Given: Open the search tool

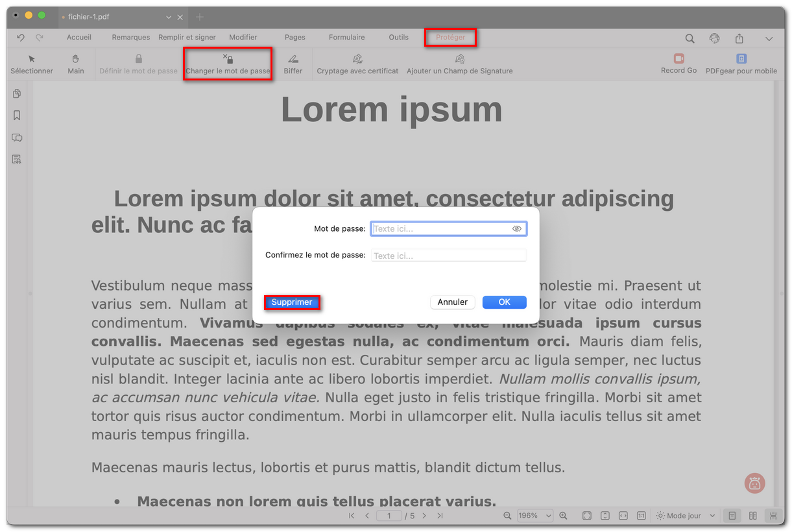Looking at the screenshot, I should [x=690, y=38].
